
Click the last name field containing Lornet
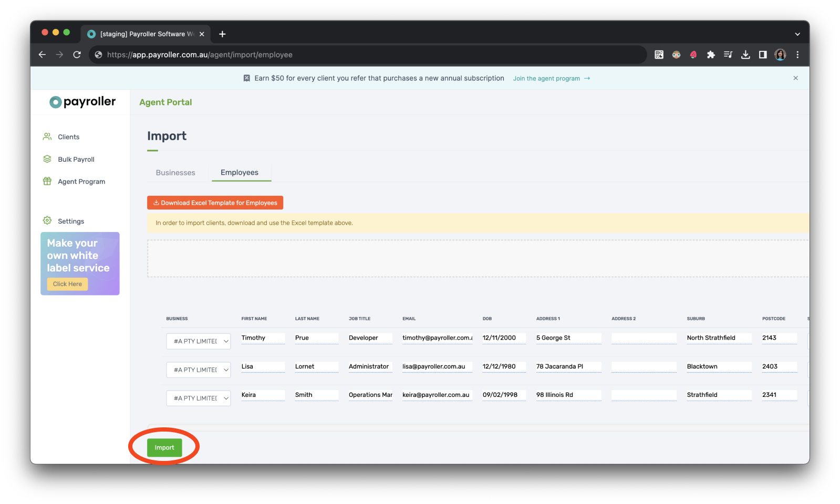coord(317,366)
